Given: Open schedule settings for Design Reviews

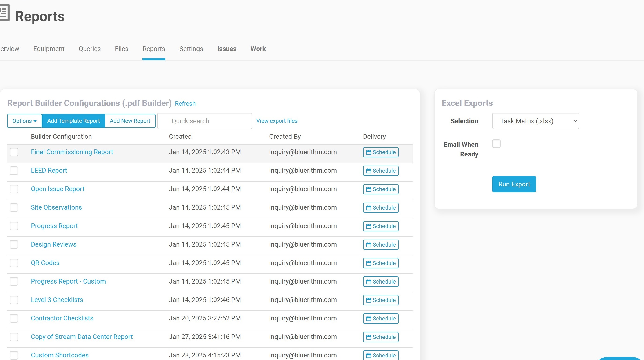Looking at the screenshot, I should [380, 244].
